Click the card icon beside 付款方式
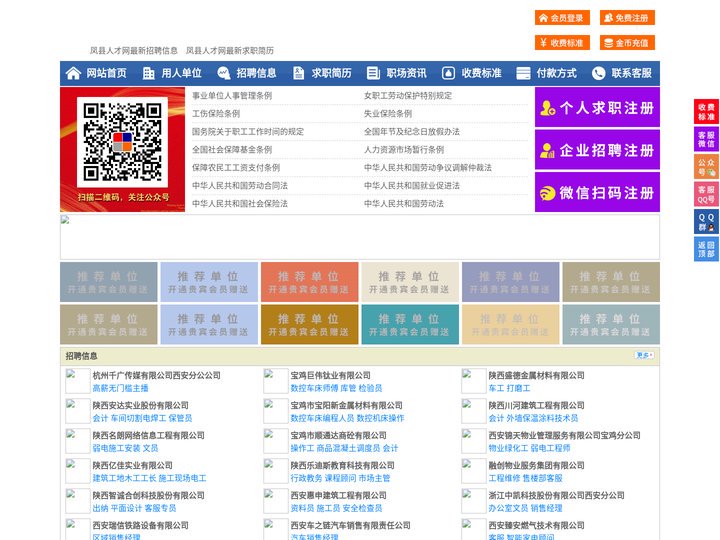Screen dimensions: 720x540 pyautogui.click(x=523, y=73)
